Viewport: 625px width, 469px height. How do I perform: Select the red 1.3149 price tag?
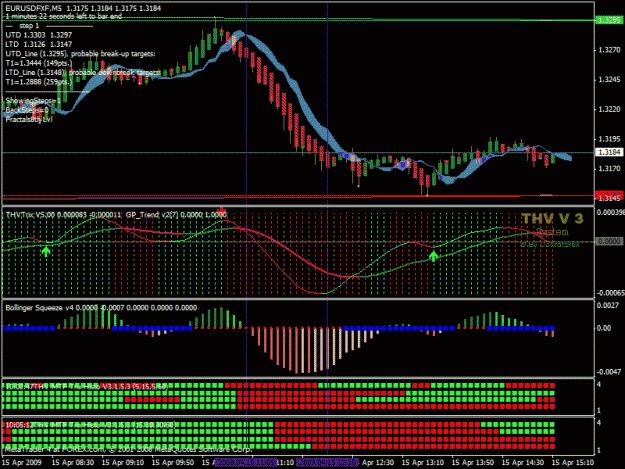609,195
